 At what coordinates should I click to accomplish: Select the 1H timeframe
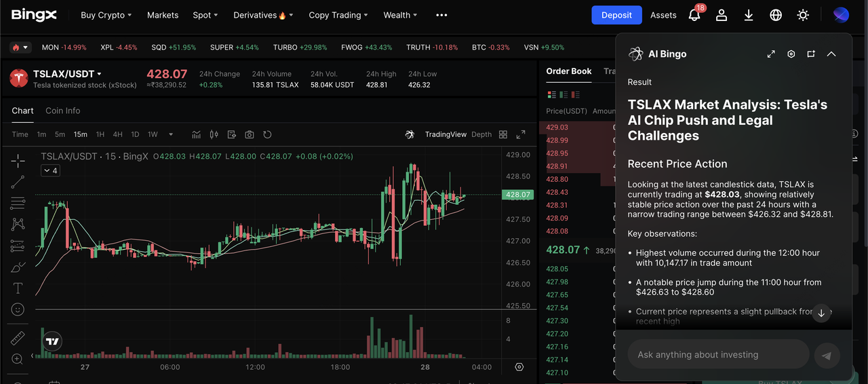100,134
